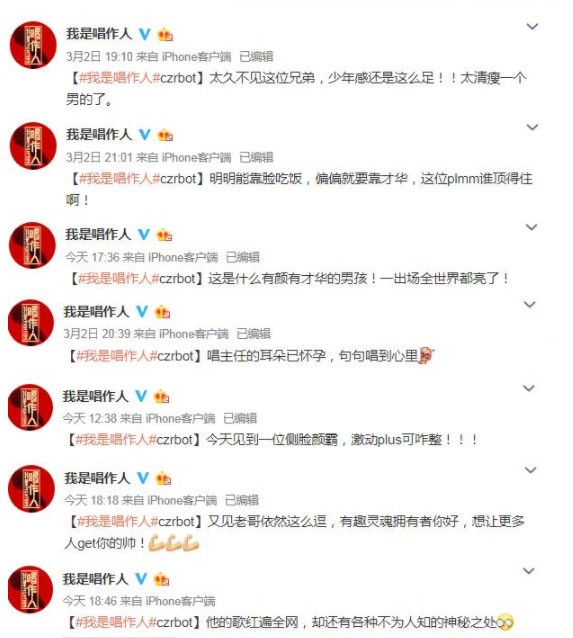
Task: Click the membership crown icon on the 12:38 post
Action: [x=162, y=396]
